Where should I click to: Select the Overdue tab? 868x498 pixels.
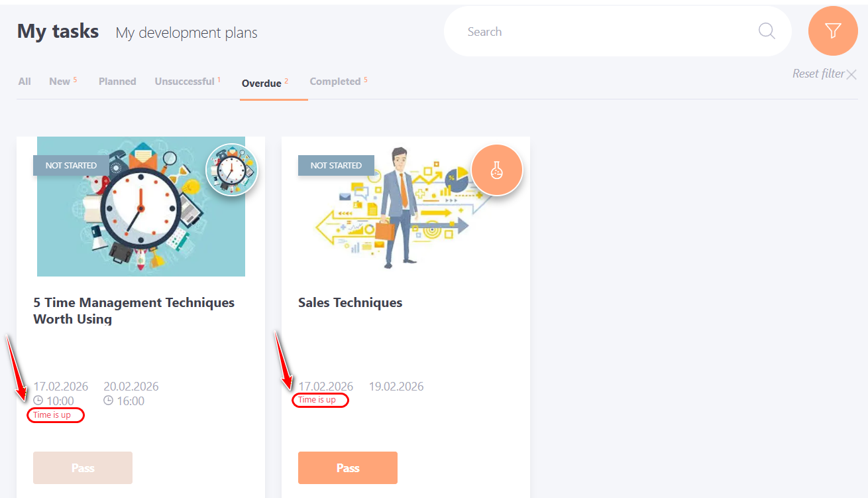261,84
